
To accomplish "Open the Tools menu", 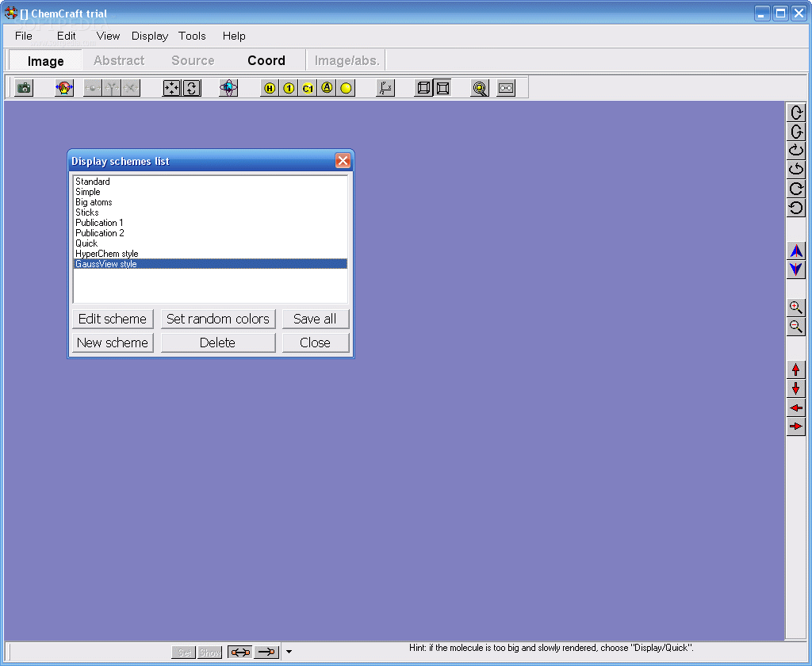I will 192,36.
